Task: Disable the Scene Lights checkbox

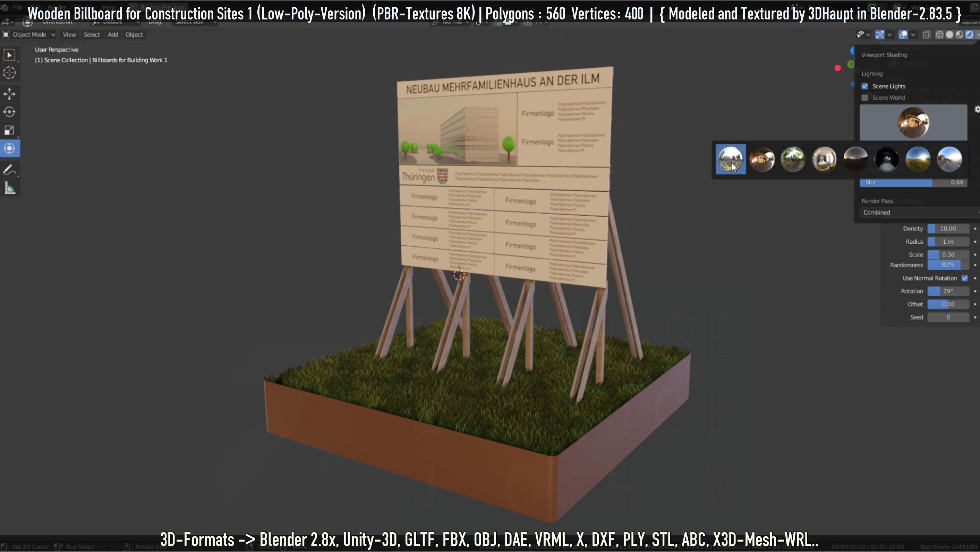Action: click(x=865, y=86)
